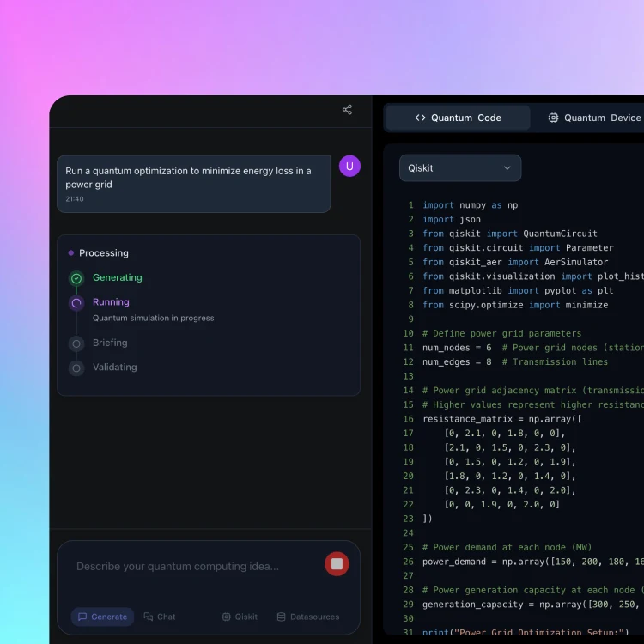Click the purple U user avatar

(349, 166)
